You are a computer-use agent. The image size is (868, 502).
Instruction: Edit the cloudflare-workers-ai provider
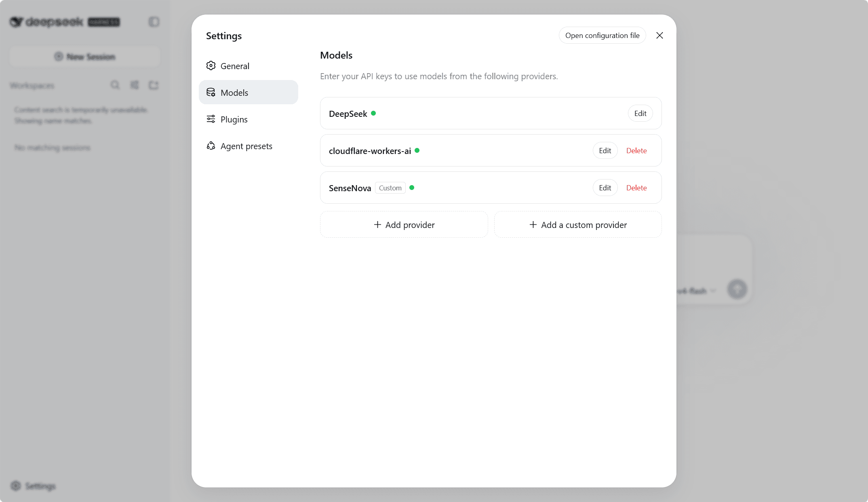[x=605, y=151]
